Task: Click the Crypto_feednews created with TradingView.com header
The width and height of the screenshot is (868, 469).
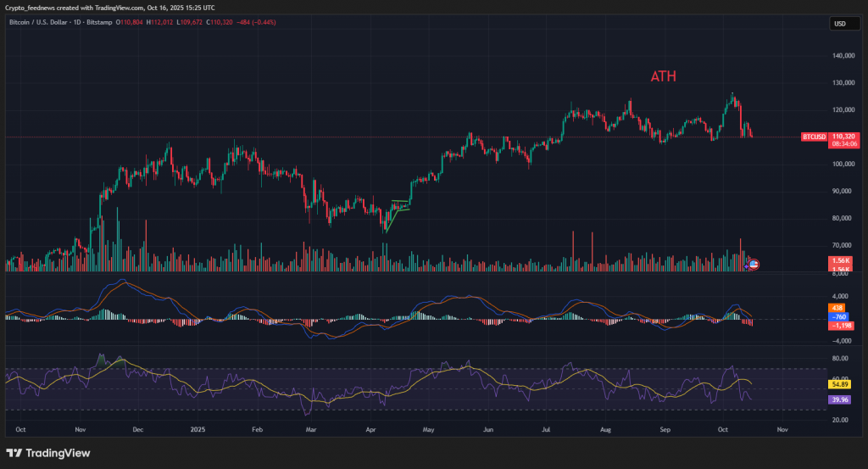Action: (x=109, y=8)
